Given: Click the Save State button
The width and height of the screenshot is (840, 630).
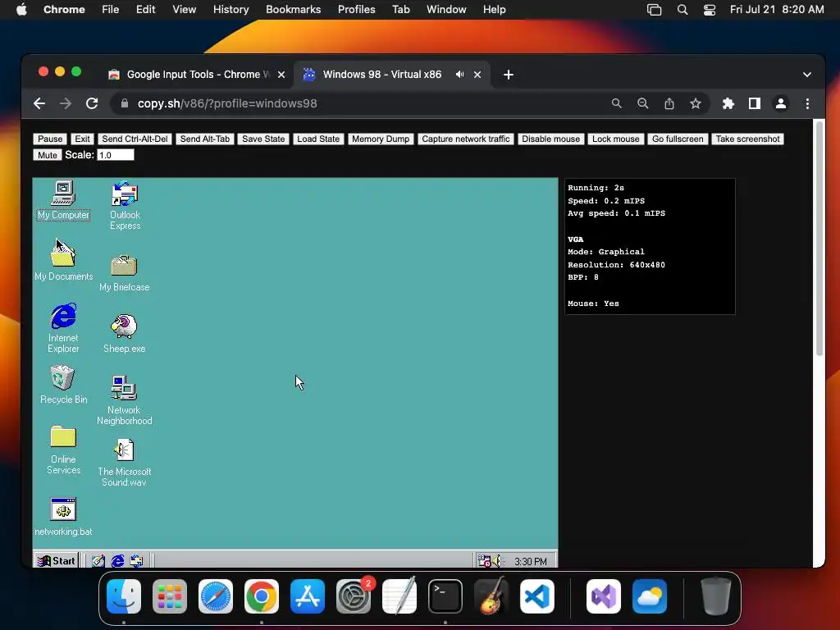Looking at the screenshot, I should [x=263, y=139].
